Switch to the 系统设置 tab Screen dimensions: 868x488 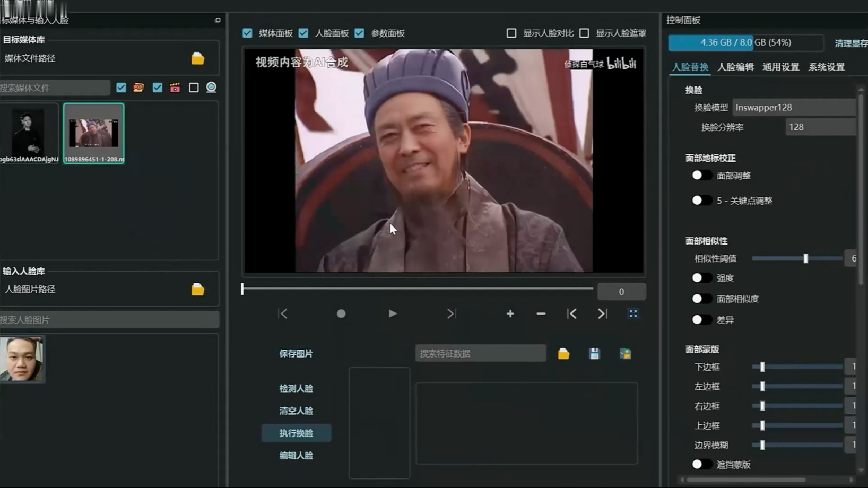pyautogui.click(x=826, y=67)
